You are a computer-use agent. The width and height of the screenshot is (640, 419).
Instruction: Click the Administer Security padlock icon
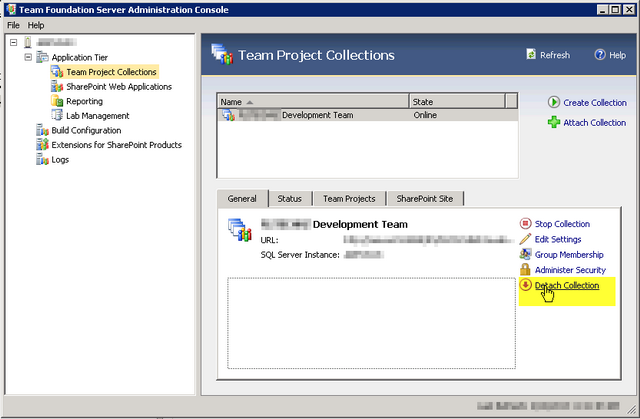525,269
